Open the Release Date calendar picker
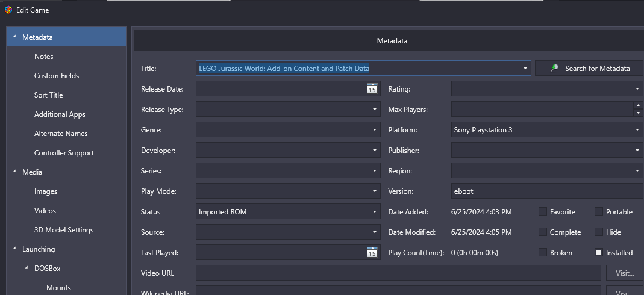 (x=372, y=88)
